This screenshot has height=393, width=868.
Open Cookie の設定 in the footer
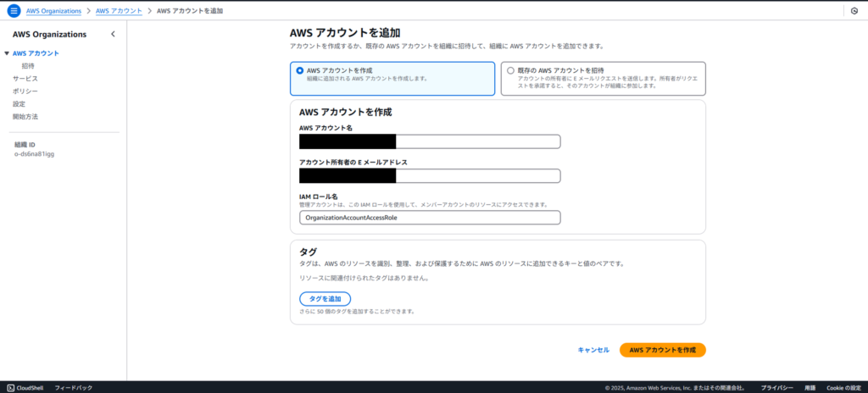pyautogui.click(x=843, y=388)
